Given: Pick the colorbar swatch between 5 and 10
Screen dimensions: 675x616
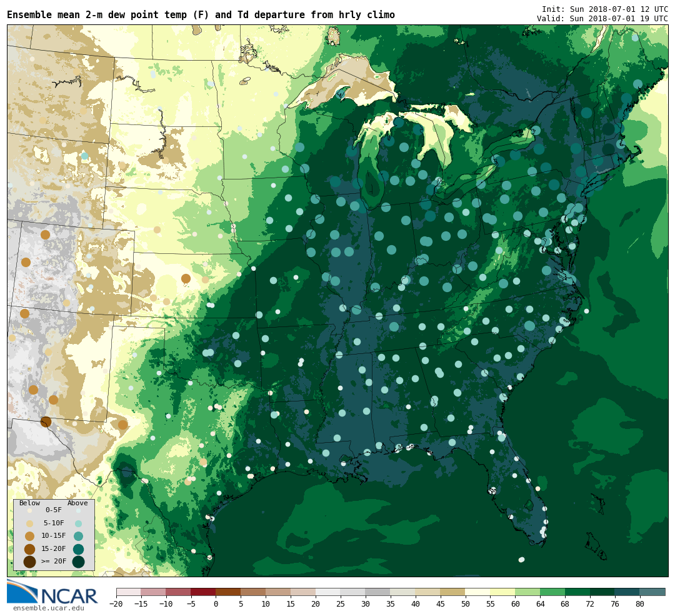Looking at the screenshot, I should [254, 592].
